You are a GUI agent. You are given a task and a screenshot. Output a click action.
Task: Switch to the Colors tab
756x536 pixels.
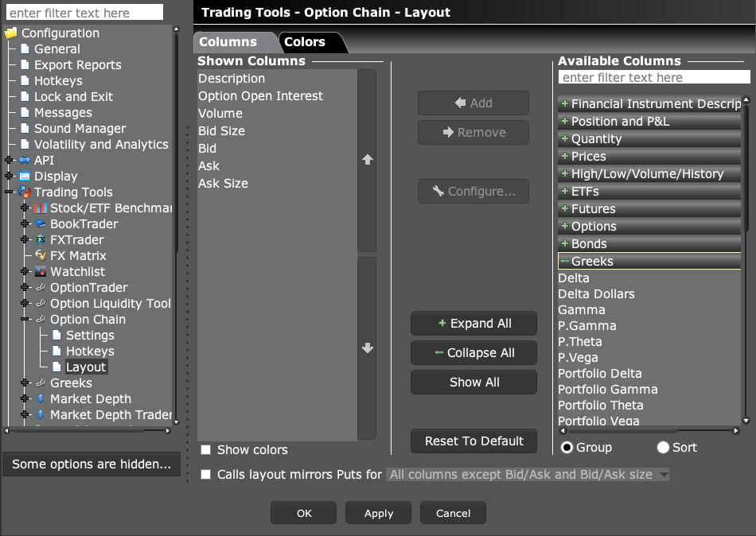point(305,42)
